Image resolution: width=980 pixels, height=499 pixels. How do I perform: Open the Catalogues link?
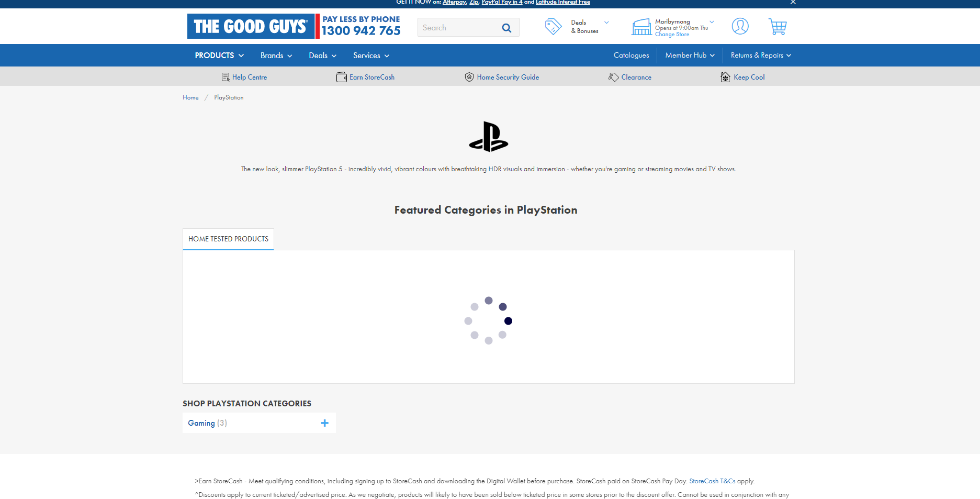pos(631,56)
